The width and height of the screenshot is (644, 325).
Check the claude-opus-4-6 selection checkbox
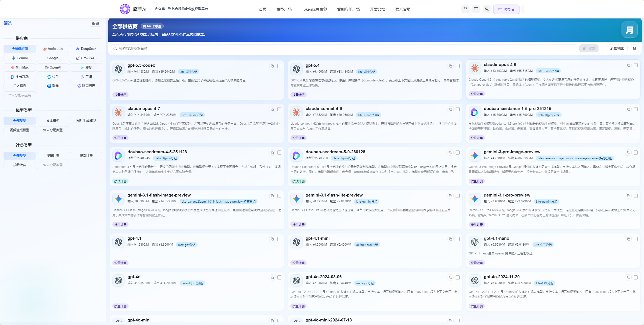tap(635, 65)
